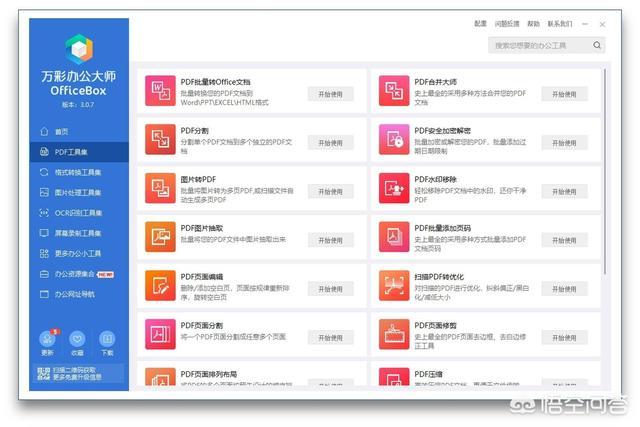Click the tool list vertical scrollbar
Image resolution: width=640 pixels, height=427 pixels.
[x=605, y=171]
